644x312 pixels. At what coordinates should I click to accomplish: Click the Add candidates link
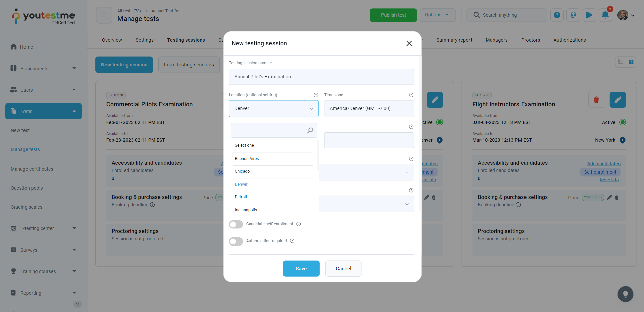[603, 164]
